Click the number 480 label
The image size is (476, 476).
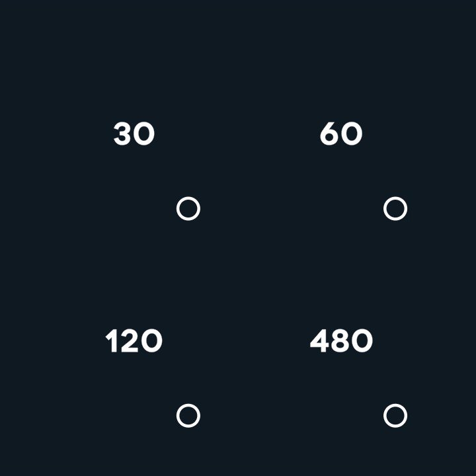pyautogui.click(x=341, y=342)
